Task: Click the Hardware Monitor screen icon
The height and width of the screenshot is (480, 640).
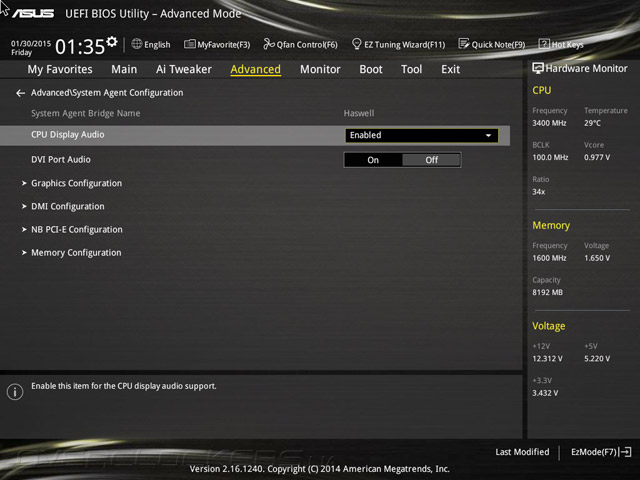Action: coord(538,68)
